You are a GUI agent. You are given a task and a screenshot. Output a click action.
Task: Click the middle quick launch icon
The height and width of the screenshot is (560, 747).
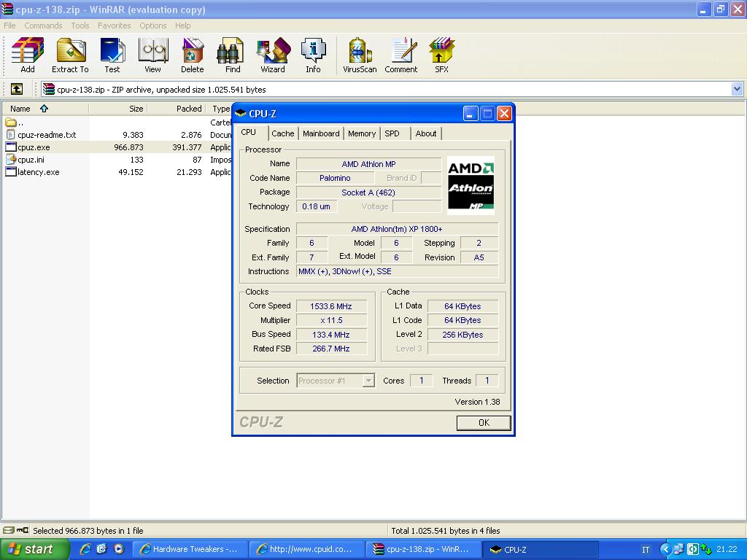coord(102,549)
